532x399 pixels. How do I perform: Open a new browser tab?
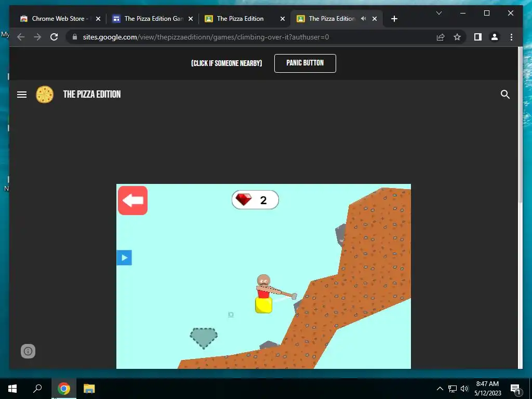click(394, 19)
